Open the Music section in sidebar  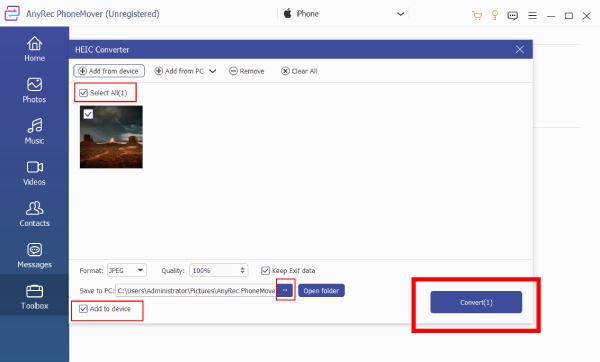click(x=34, y=132)
